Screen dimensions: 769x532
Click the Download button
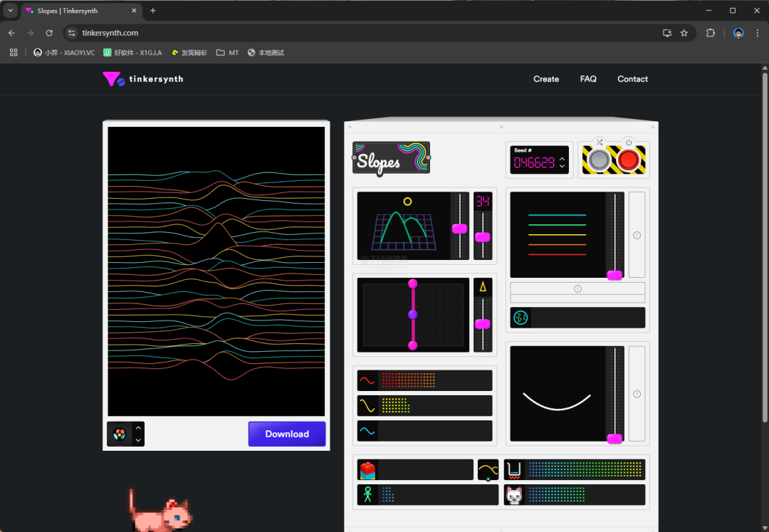pyautogui.click(x=287, y=434)
